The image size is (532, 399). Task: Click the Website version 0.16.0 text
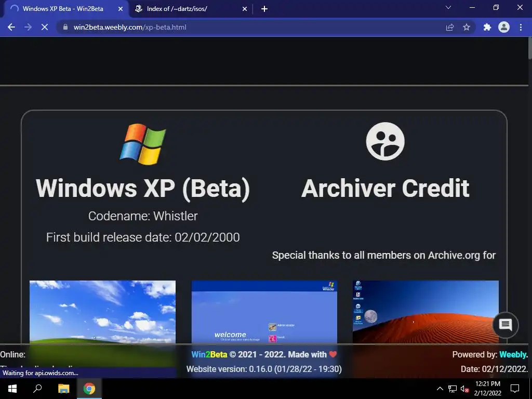click(x=264, y=369)
